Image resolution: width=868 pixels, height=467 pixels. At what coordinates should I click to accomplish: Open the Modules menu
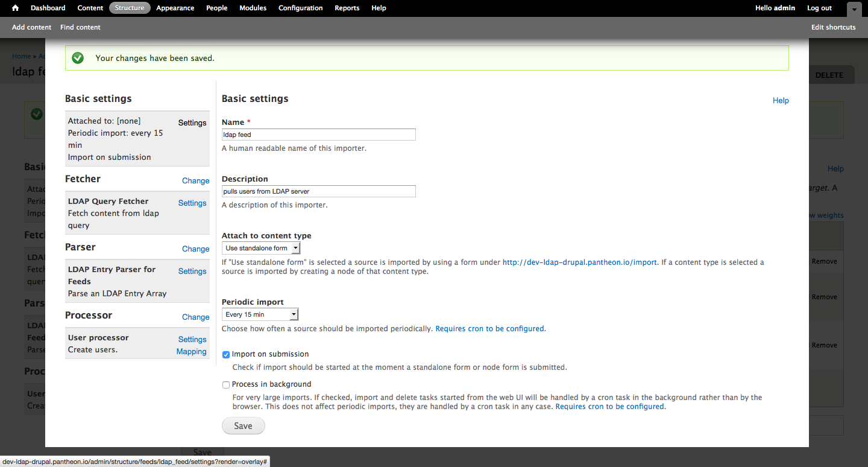tap(254, 8)
